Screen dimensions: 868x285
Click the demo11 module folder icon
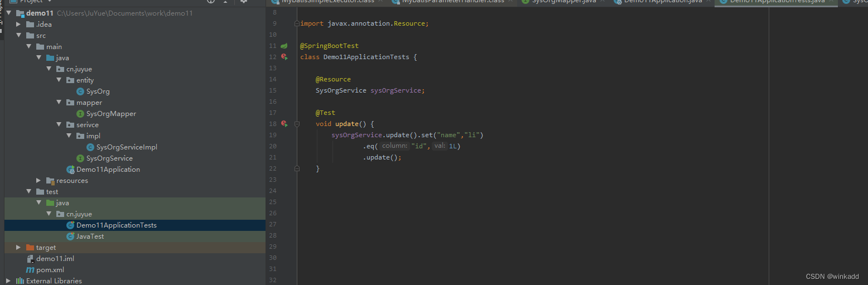(x=20, y=13)
